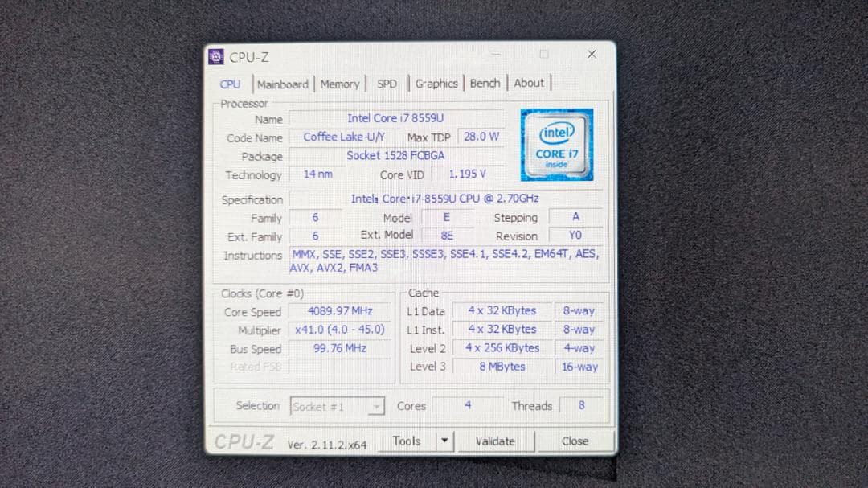Switch to the Mainboard tab
The image size is (868, 488).
pos(283,84)
